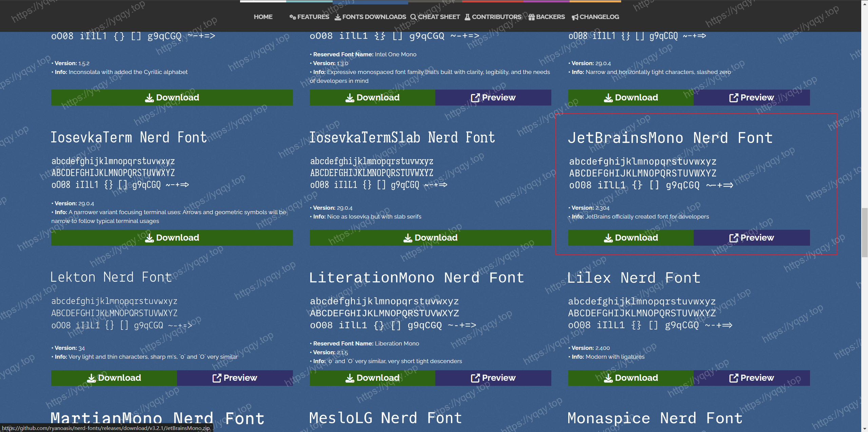The width and height of the screenshot is (868, 432).
Task: Click the Lekton Nerd Font heading
Action: click(x=111, y=277)
